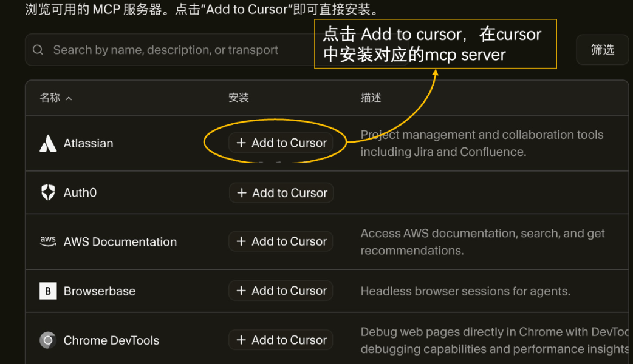Click the Auth0 shield logo icon
The width and height of the screenshot is (633, 364).
point(48,192)
